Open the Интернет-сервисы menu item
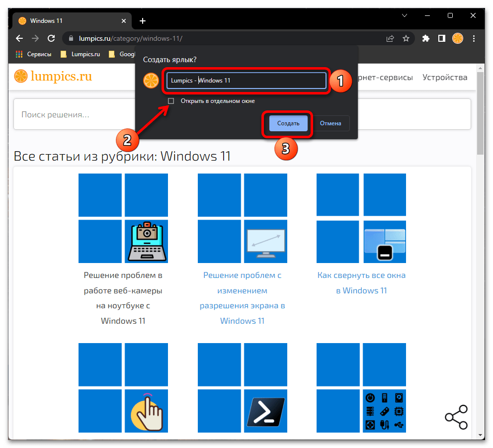 point(385,78)
